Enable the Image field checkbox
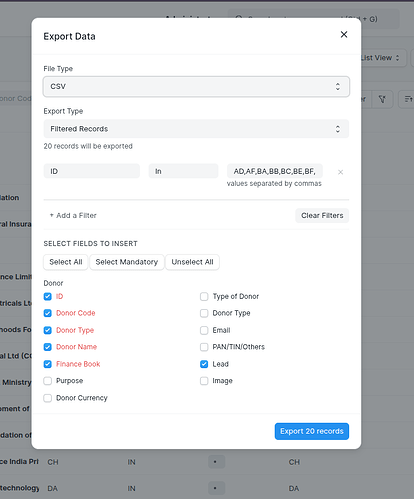The height and width of the screenshot is (499, 414). (x=204, y=381)
